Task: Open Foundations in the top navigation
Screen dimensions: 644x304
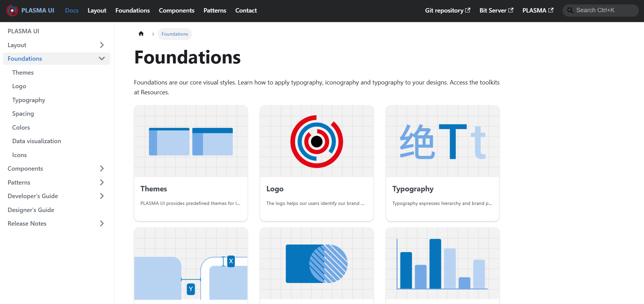Action: coord(133,11)
